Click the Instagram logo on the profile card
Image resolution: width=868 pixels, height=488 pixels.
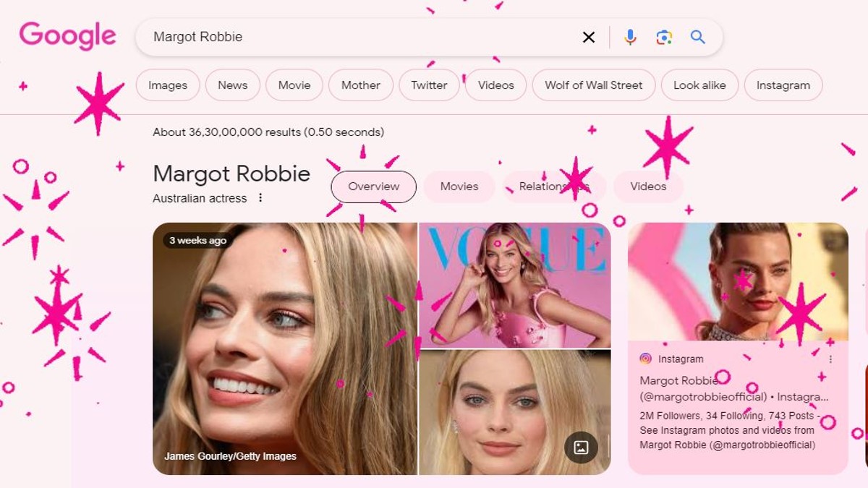pos(644,358)
